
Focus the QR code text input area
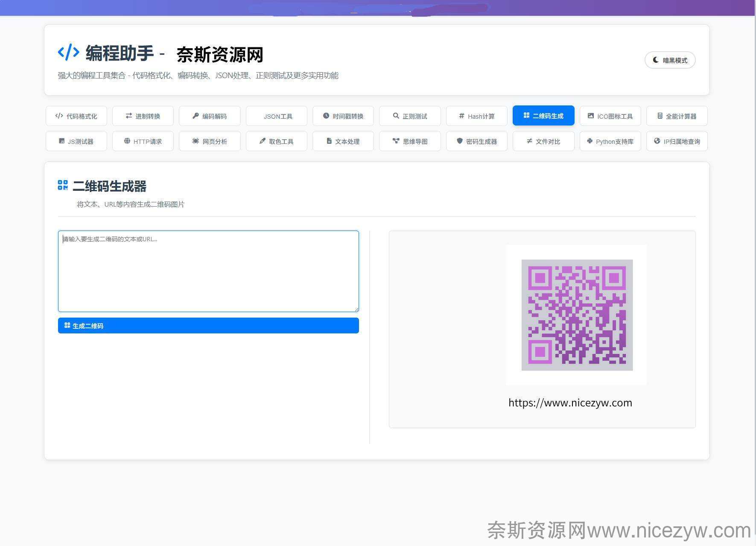[x=208, y=271]
